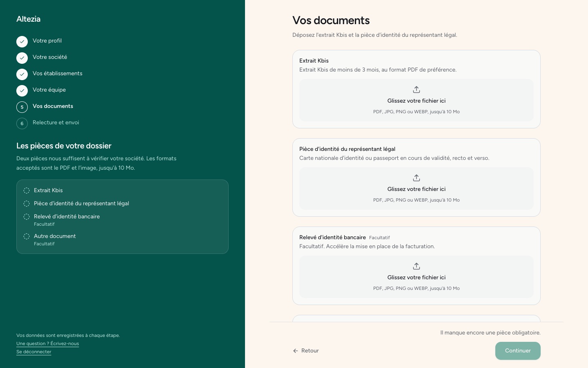
Task: Open the Vos établissements step
Action: pos(58,74)
